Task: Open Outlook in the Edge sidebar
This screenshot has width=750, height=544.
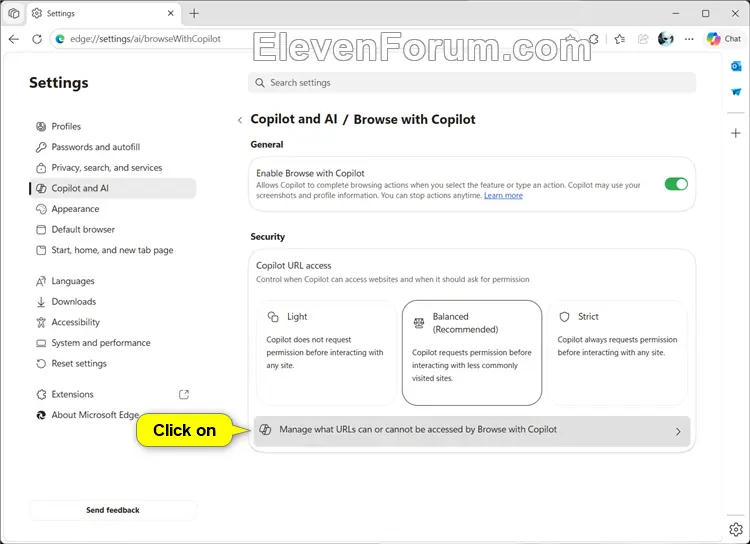Action: (736, 66)
